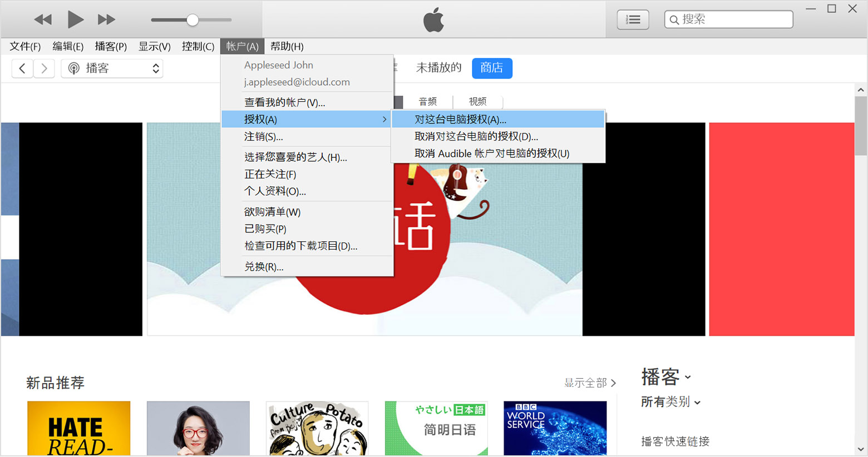Image resolution: width=868 pixels, height=457 pixels.
Task: Switch to the 音频 segment tab
Action: click(x=428, y=102)
